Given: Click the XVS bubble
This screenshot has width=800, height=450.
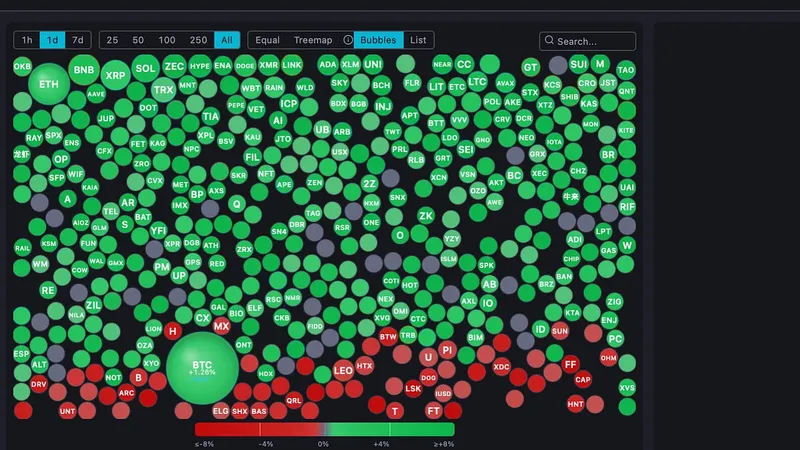Looking at the screenshot, I should coord(627,388).
